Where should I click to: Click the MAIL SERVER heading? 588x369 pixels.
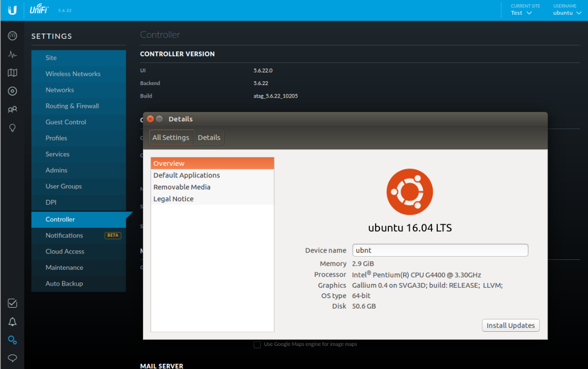162,366
